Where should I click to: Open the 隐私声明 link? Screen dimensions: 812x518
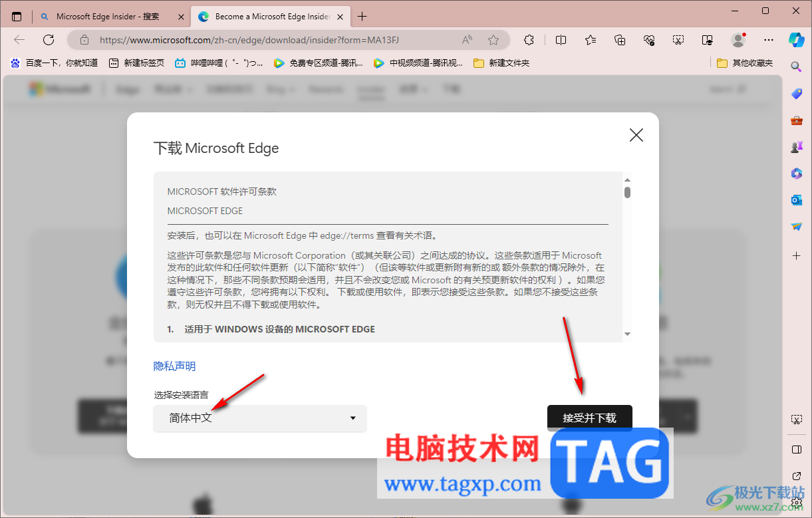point(175,366)
